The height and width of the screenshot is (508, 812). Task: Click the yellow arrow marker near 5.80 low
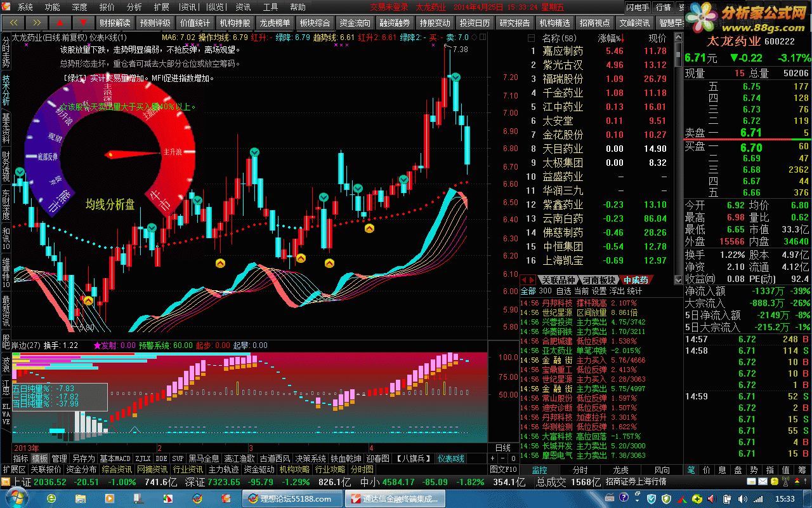tap(88, 301)
